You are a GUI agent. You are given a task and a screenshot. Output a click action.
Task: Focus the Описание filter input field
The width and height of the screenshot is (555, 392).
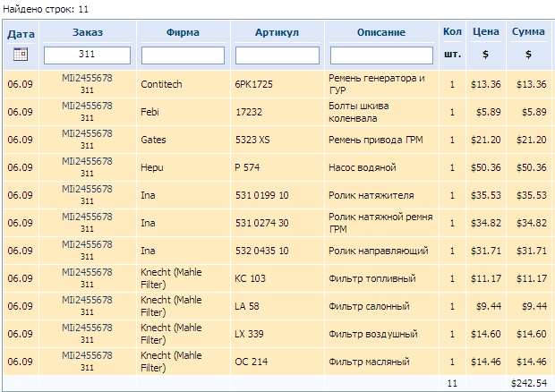tap(381, 55)
